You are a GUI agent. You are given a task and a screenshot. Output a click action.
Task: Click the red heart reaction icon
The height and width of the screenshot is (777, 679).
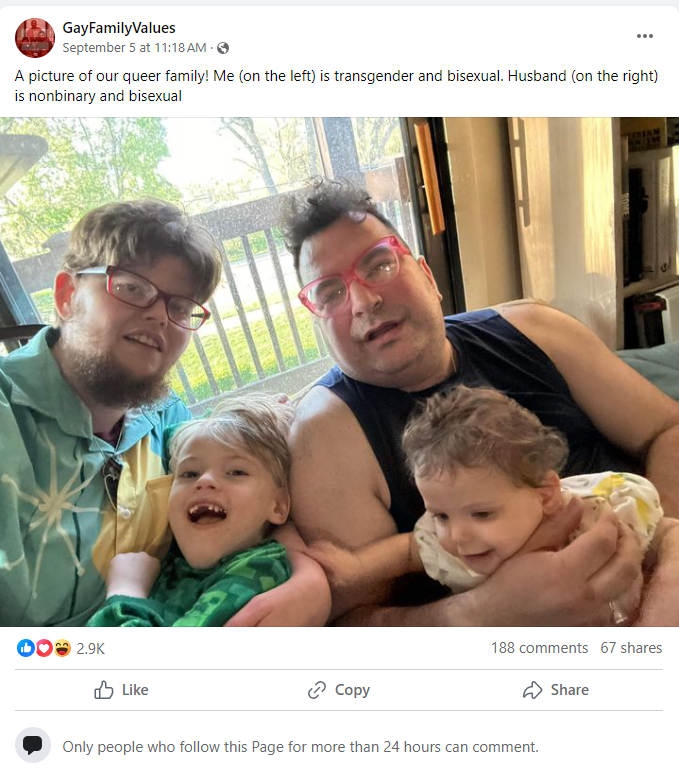44,648
